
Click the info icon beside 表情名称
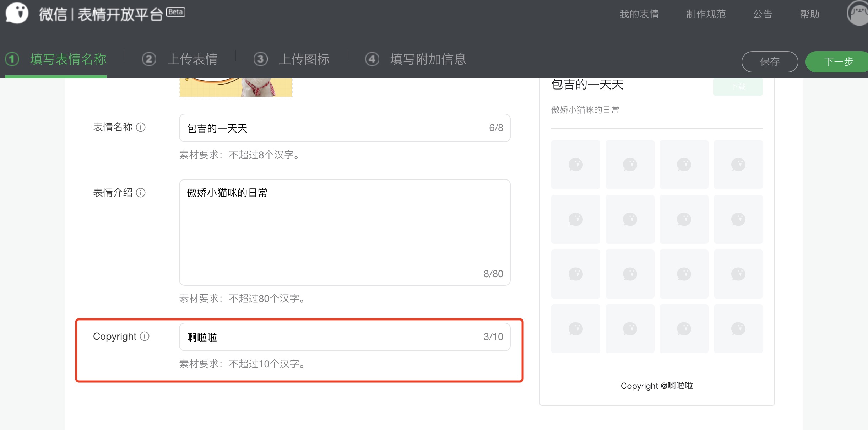pyautogui.click(x=141, y=127)
